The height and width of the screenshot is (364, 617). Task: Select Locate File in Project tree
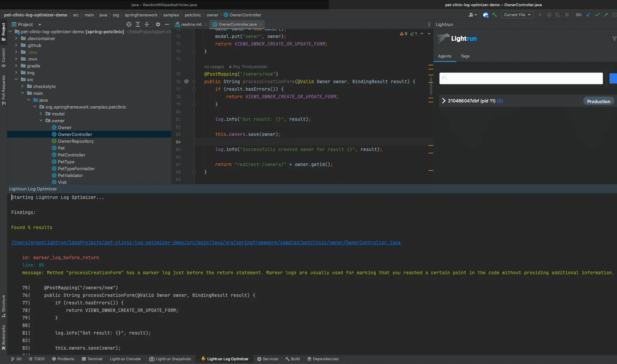(129, 24)
